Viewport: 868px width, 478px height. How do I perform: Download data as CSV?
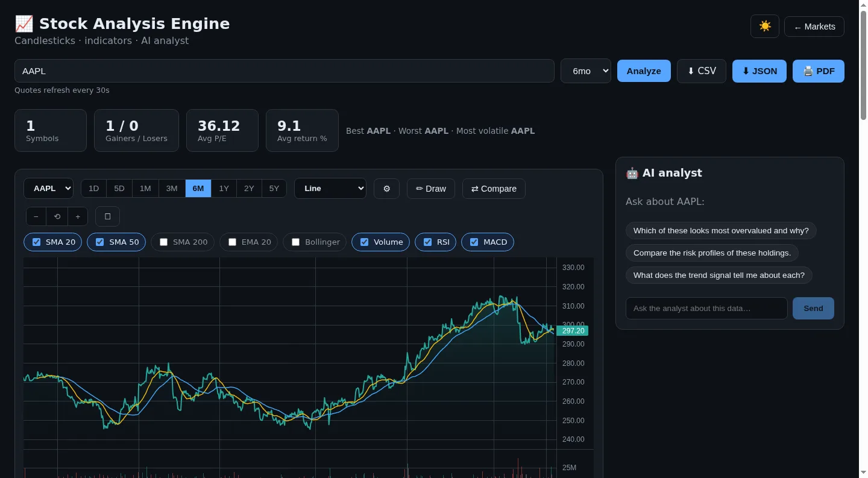(x=702, y=71)
